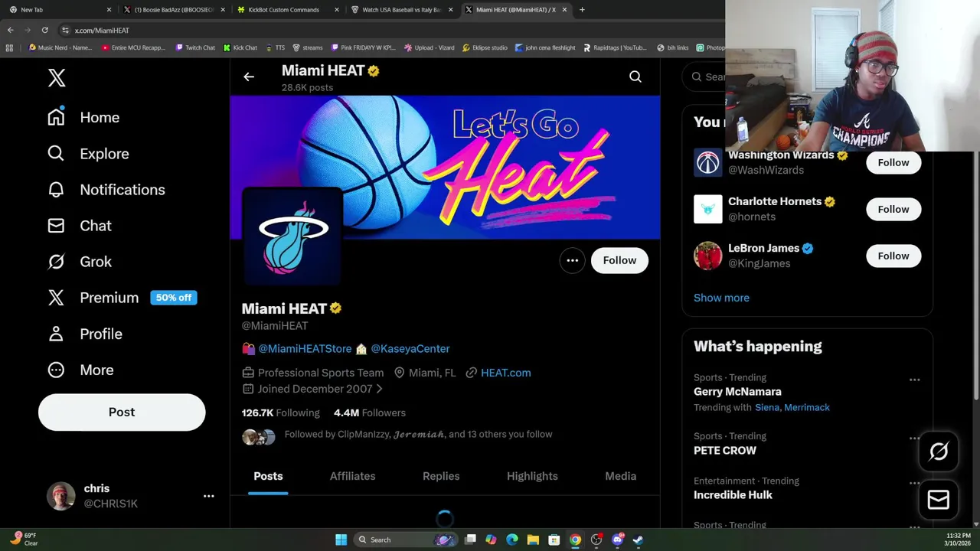Switch to the Affiliates tab

[352, 476]
